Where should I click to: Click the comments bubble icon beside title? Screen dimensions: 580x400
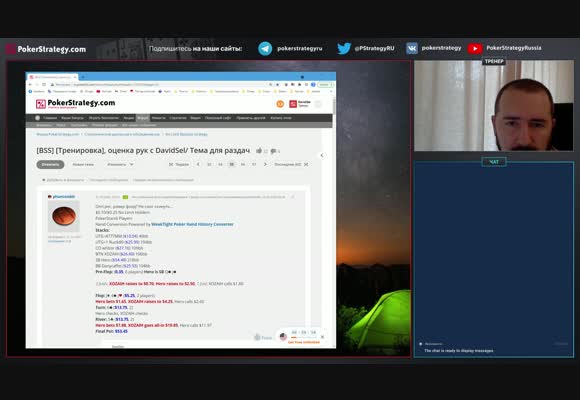(273, 151)
